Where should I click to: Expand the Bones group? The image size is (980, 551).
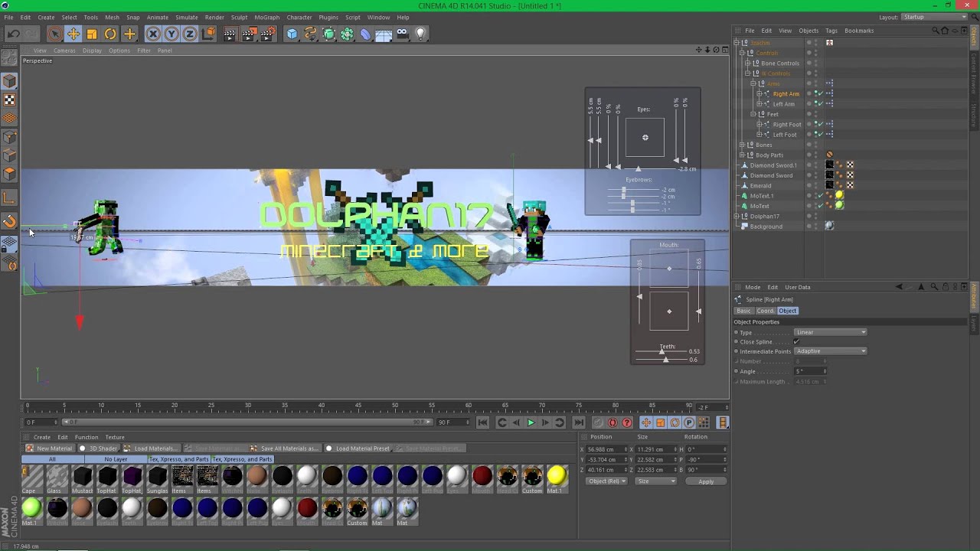[742, 145]
